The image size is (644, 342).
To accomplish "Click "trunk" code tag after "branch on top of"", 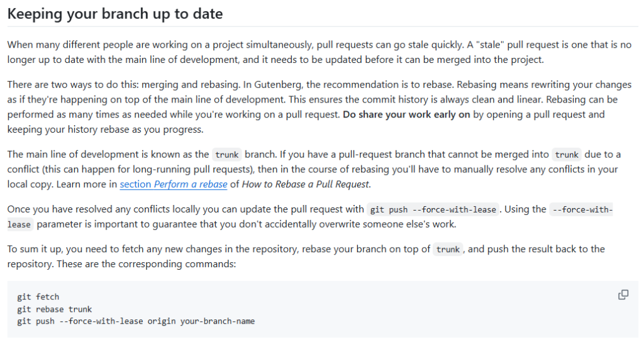I will pyautogui.click(x=448, y=250).
